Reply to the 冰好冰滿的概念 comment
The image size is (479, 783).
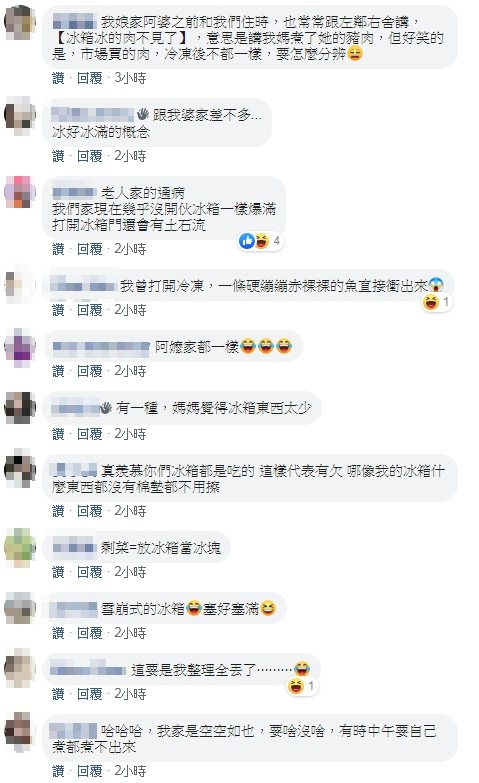(x=89, y=156)
